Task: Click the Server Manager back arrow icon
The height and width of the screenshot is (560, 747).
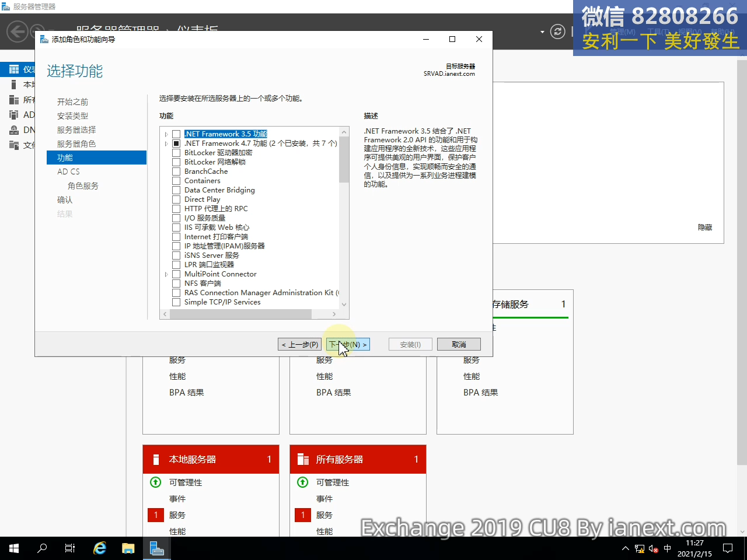Action: click(18, 31)
